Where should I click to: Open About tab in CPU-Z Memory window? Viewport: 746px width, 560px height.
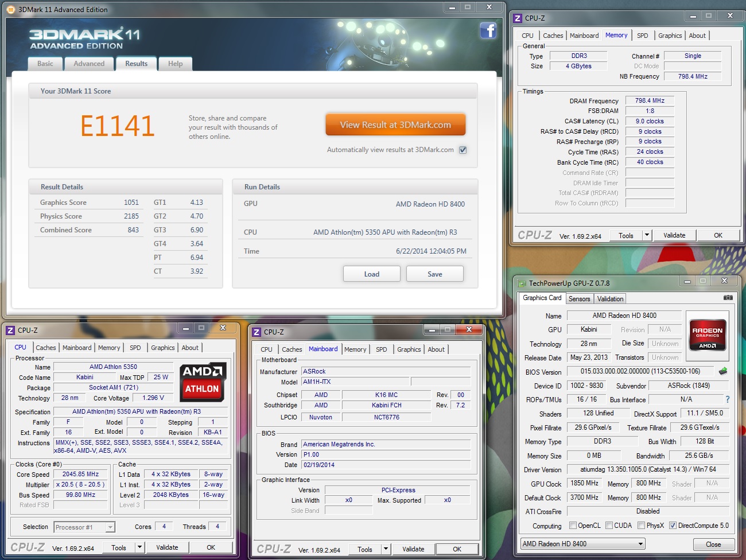pos(697,36)
